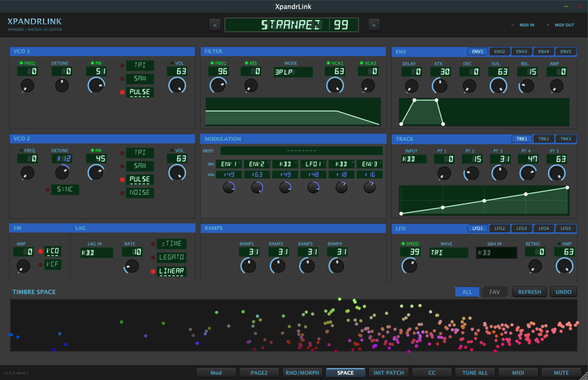588x380 pixels.
Task: Click the LFO SPEED knob
Action: point(409,266)
